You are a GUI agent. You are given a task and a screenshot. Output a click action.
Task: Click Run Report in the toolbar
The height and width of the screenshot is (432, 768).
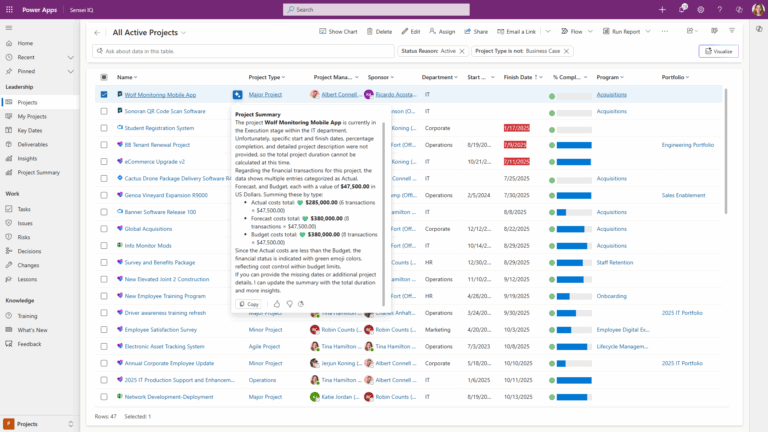tap(622, 31)
